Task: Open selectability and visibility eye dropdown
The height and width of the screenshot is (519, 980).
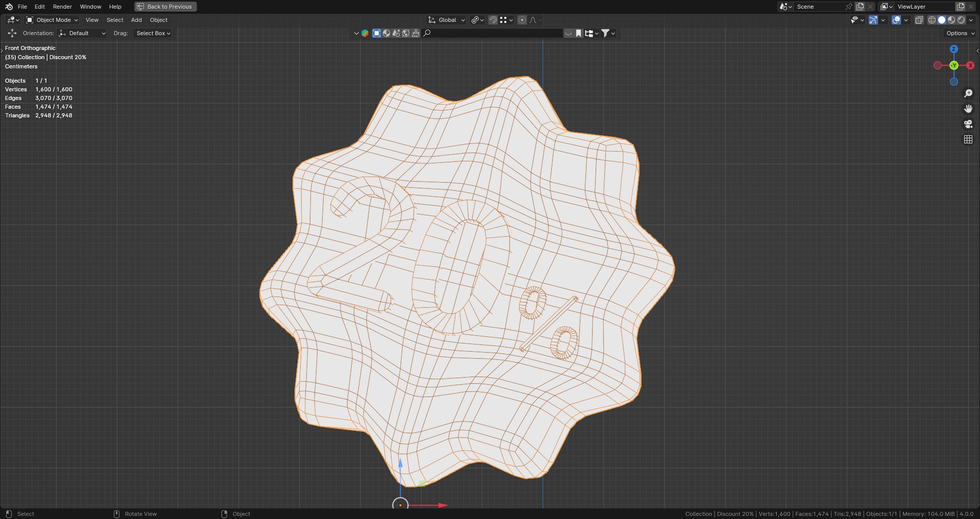Action: click(857, 20)
